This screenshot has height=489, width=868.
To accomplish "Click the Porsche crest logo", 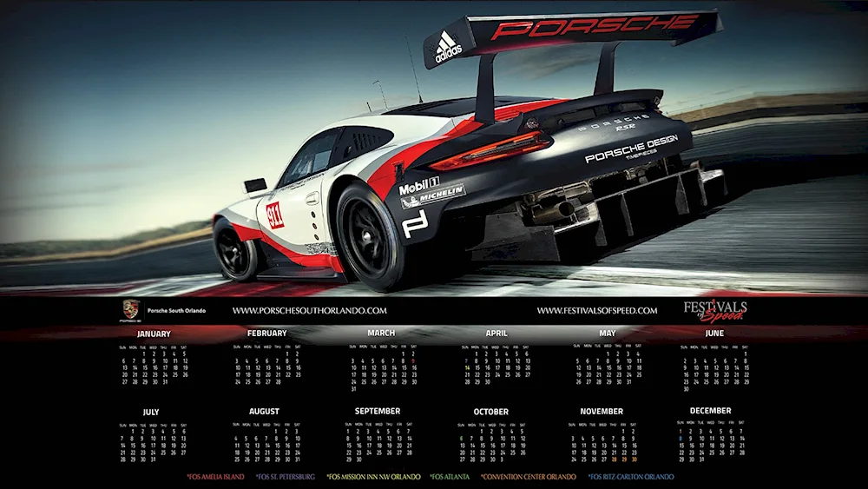I will pyautogui.click(x=130, y=310).
